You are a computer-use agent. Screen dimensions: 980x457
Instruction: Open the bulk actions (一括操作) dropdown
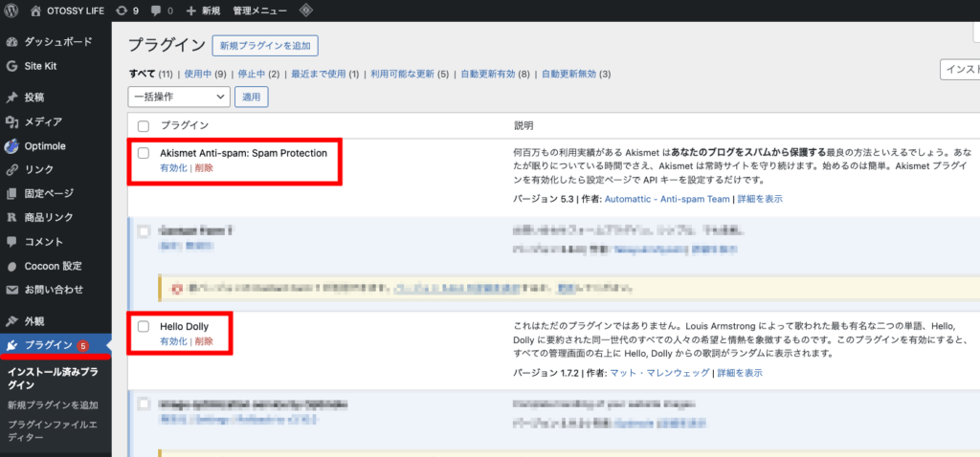[x=179, y=97]
